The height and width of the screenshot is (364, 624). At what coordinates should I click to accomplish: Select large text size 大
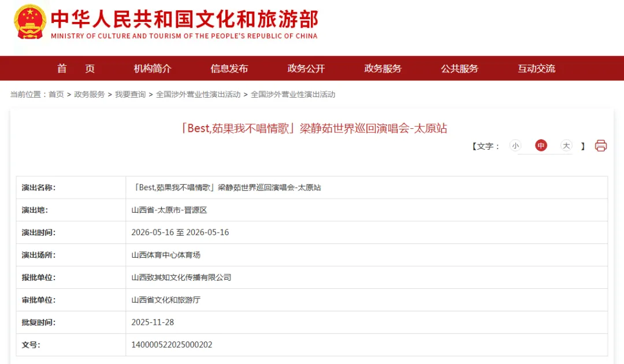(x=566, y=146)
